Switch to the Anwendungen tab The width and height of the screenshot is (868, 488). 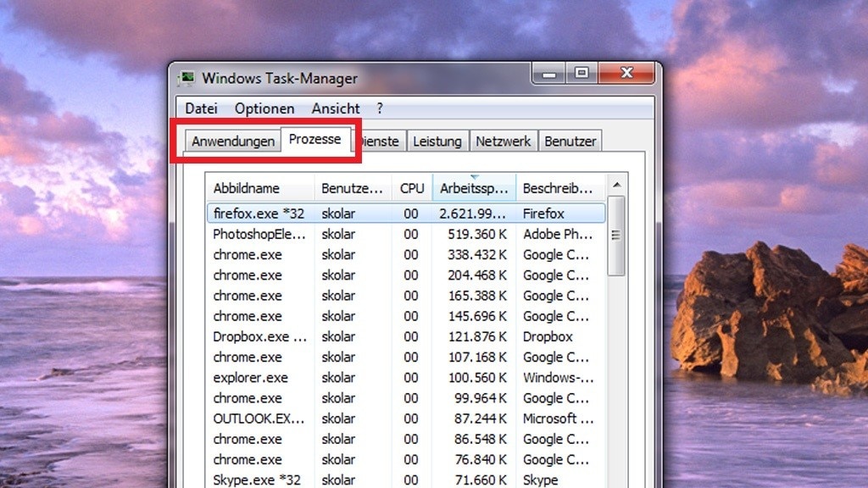233,141
